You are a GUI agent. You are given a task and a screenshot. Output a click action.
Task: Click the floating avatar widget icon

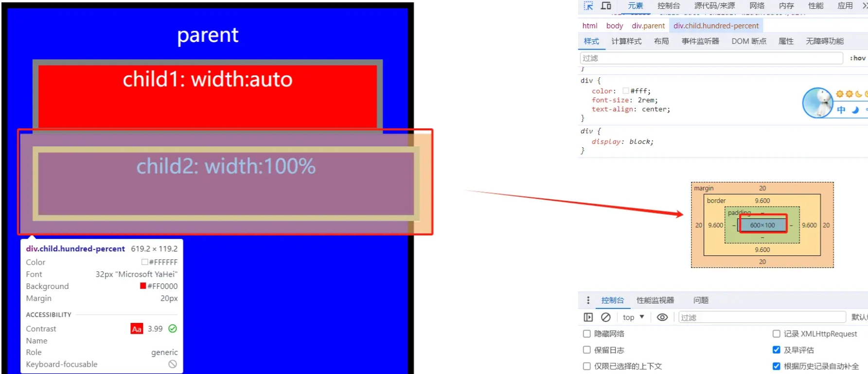[x=818, y=103]
